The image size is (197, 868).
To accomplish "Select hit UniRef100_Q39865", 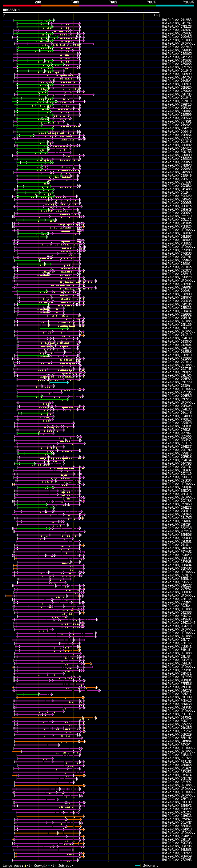I will pyautogui.click(x=177, y=54).
